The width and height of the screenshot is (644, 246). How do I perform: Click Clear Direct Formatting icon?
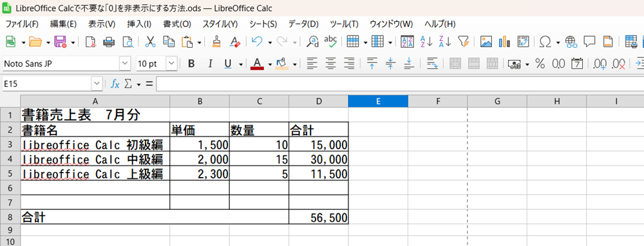click(235, 41)
